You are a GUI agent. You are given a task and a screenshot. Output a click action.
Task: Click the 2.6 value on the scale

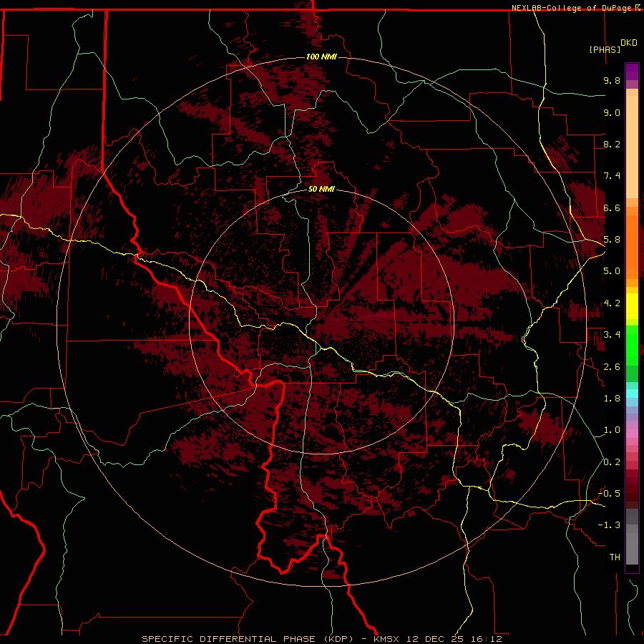612,366
